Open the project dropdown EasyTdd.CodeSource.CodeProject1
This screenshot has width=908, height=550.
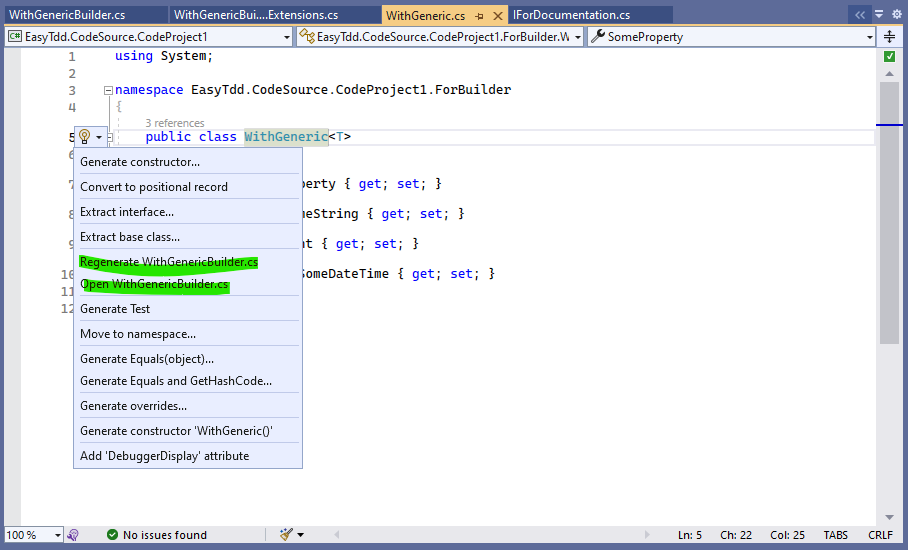[149, 36]
